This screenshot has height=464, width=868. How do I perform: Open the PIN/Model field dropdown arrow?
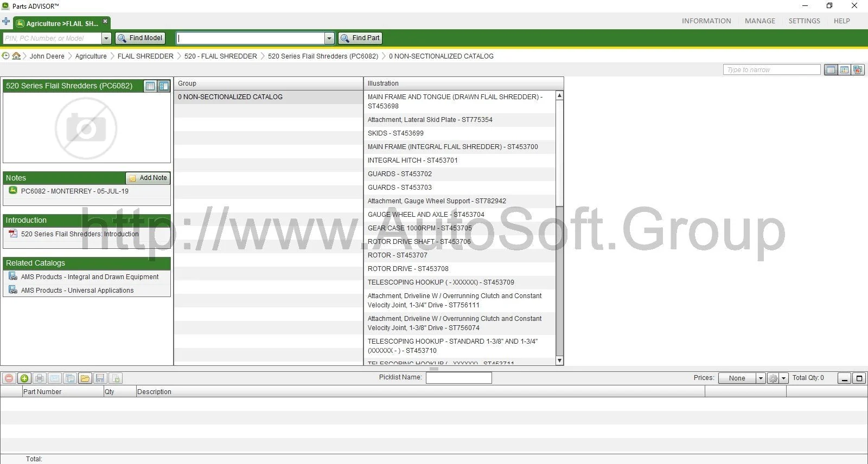106,38
